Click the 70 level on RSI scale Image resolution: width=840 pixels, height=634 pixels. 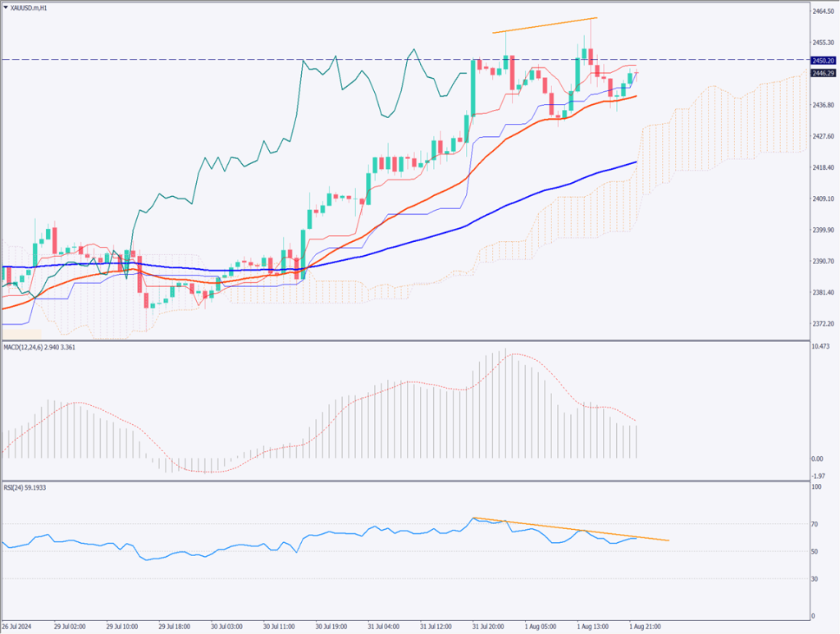pyautogui.click(x=815, y=523)
